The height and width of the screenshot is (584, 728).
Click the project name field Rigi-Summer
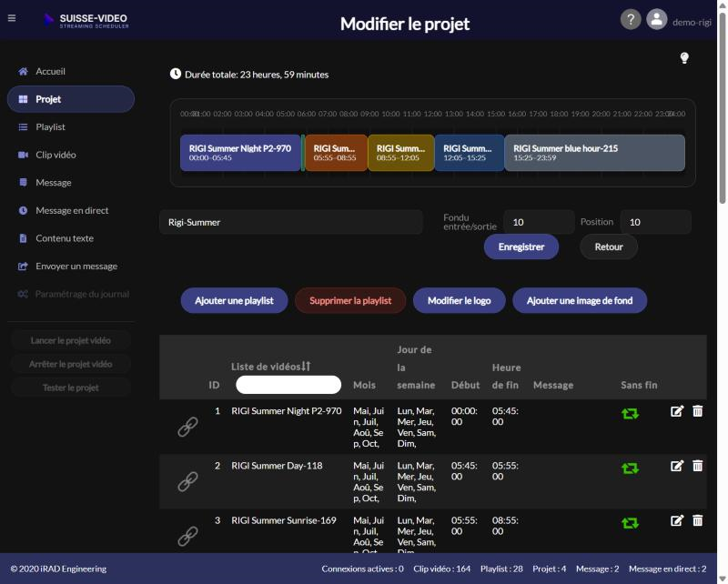pos(291,222)
